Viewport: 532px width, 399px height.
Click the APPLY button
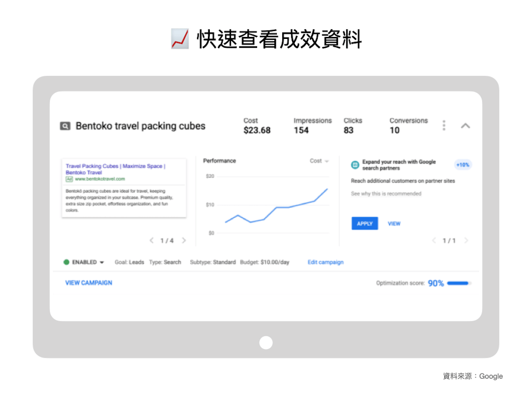pos(365,224)
